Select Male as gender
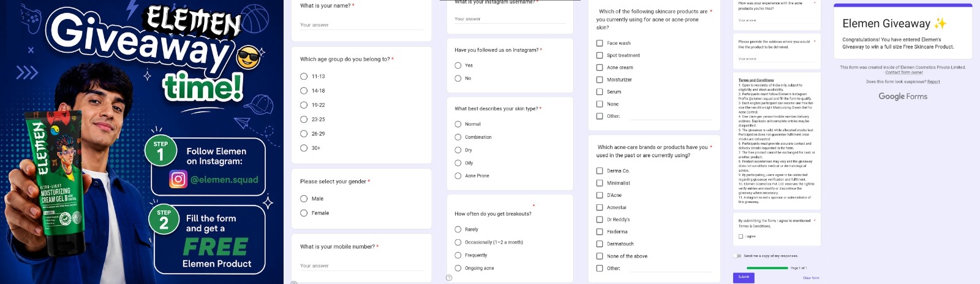Viewport: 980px width, 284px height. point(304,199)
